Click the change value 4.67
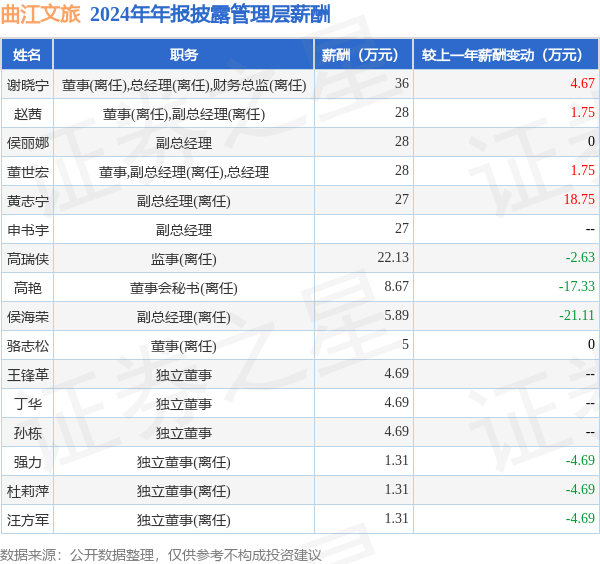The image size is (600, 564). [x=582, y=83]
